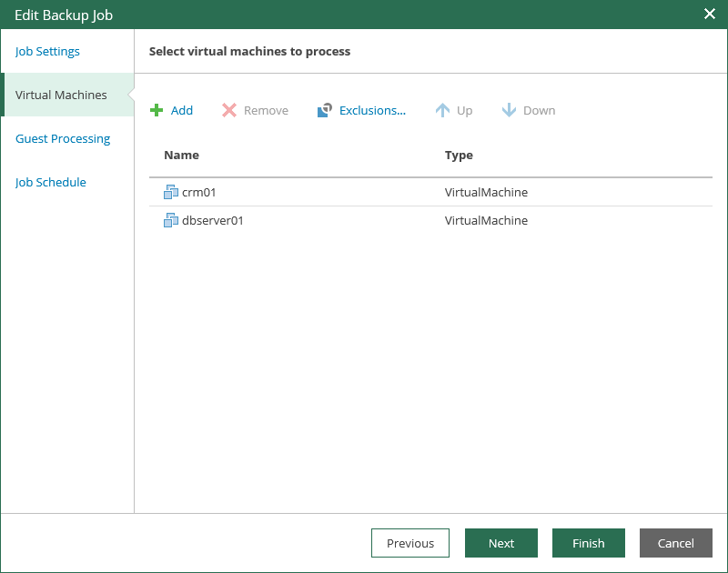728x573 pixels.
Task: Open Exclusions via its icon
Action: pyautogui.click(x=325, y=111)
